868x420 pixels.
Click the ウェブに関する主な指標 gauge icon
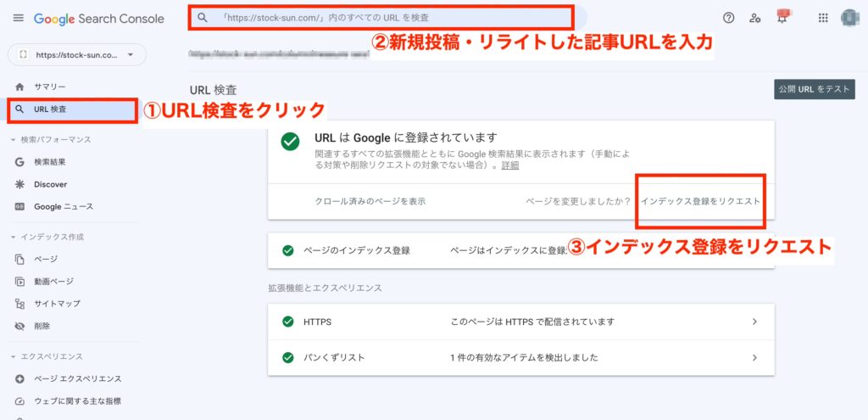(20, 401)
